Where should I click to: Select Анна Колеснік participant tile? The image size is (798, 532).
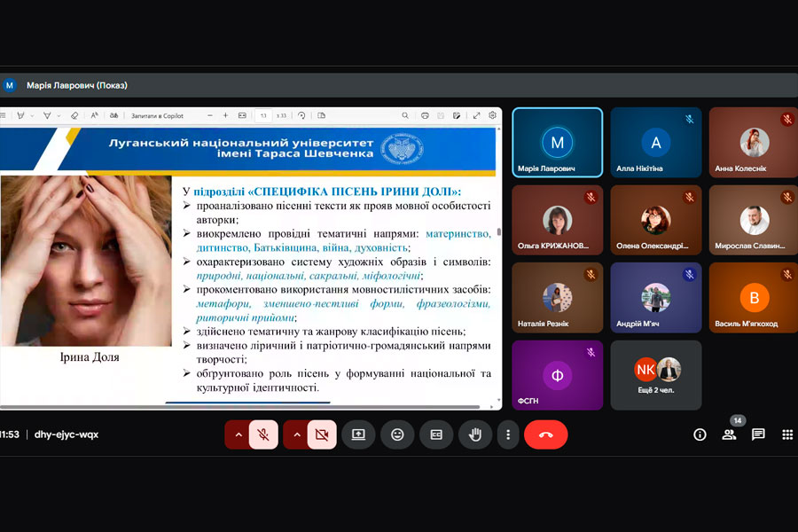(x=754, y=143)
